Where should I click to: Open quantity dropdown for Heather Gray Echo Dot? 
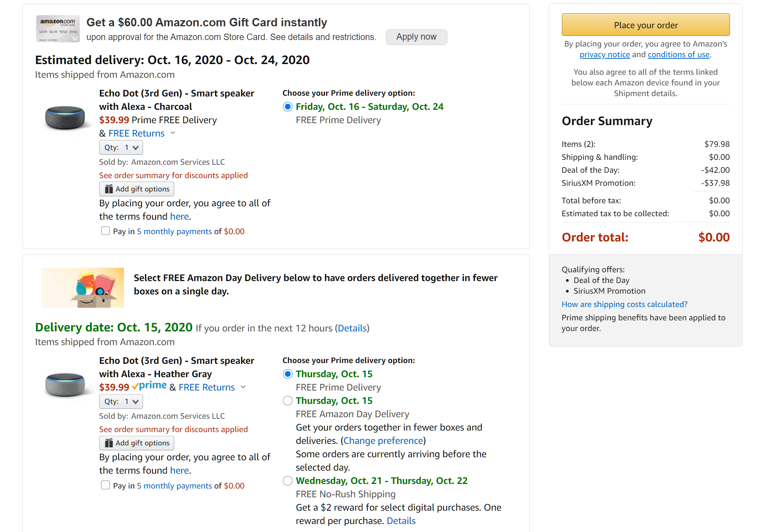tap(121, 402)
